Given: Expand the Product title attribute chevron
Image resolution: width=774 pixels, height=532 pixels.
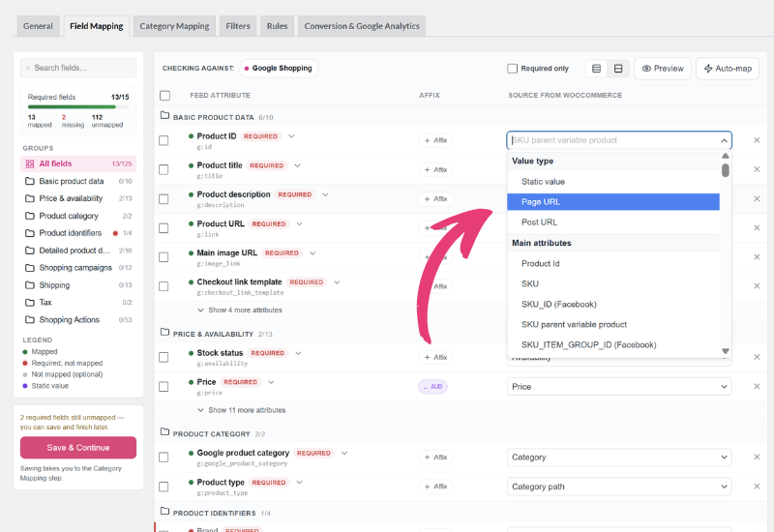Looking at the screenshot, I should [297, 165].
